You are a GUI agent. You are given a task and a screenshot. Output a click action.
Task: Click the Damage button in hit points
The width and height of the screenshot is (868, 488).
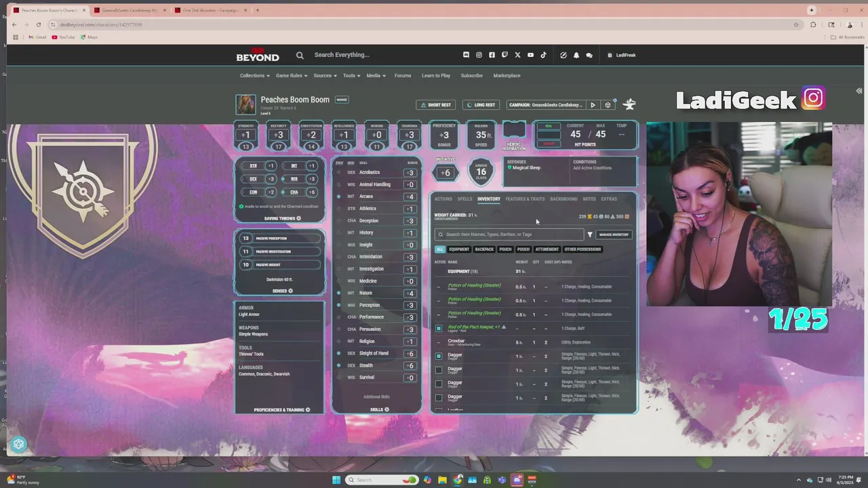[549, 144]
